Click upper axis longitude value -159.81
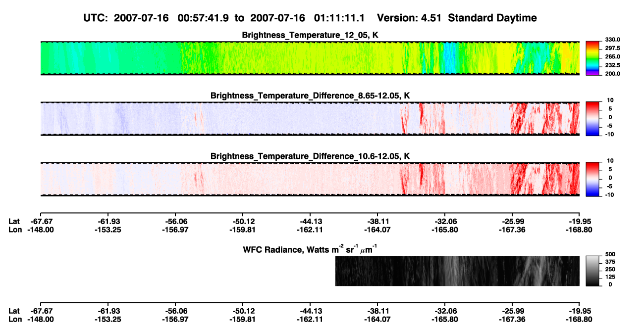This screenshot has width=644, height=330. (243, 230)
